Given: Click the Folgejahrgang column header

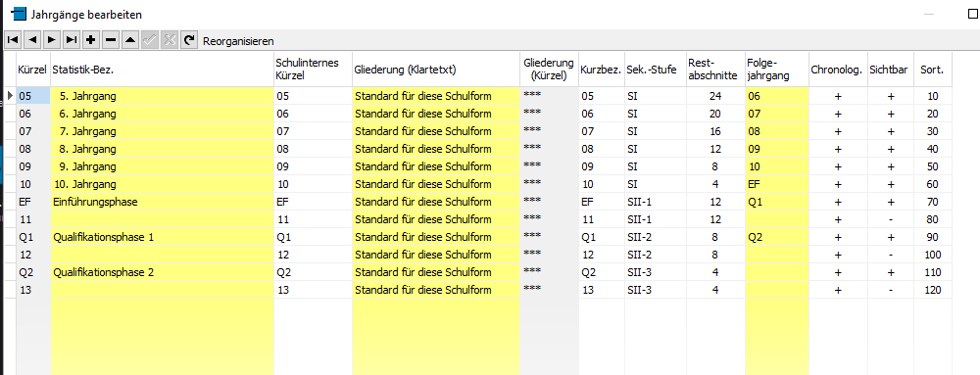Looking at the screenshot, I should tap(777, 70).
